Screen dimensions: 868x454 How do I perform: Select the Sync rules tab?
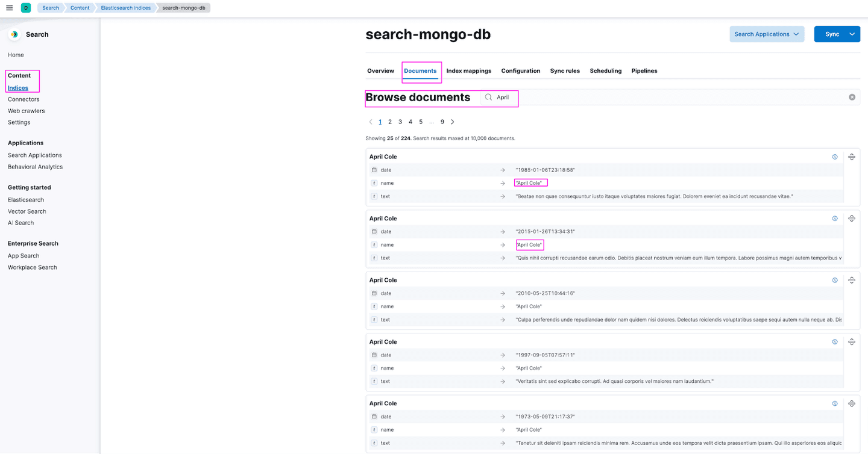pos(565,71)
